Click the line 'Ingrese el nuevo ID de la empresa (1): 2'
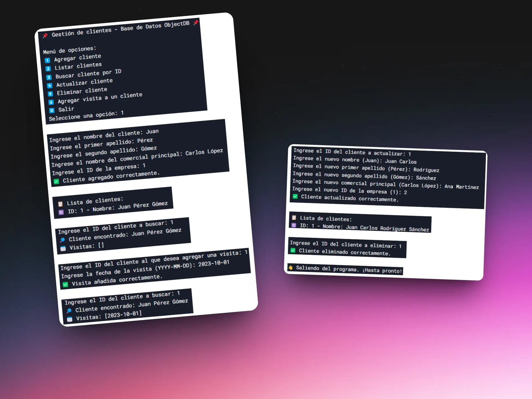This screenshot has height=399, width=532. click(x=350, y=190)
